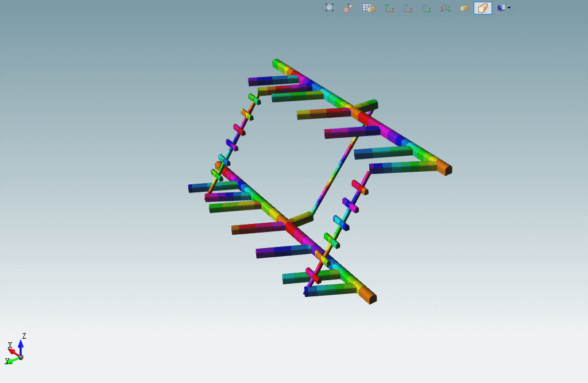Switch to the YZ plane view
The height and width of the screenshot is (383, 588).
[x=427, y=8]
